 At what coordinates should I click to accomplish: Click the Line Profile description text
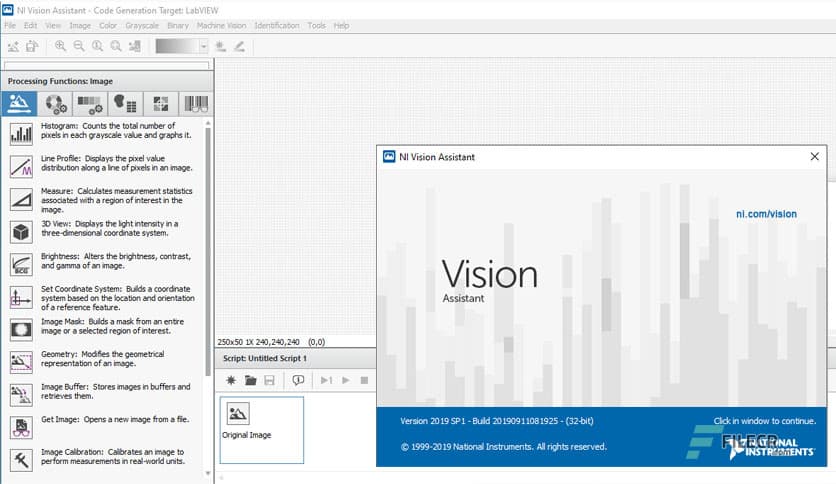[116, 163]
